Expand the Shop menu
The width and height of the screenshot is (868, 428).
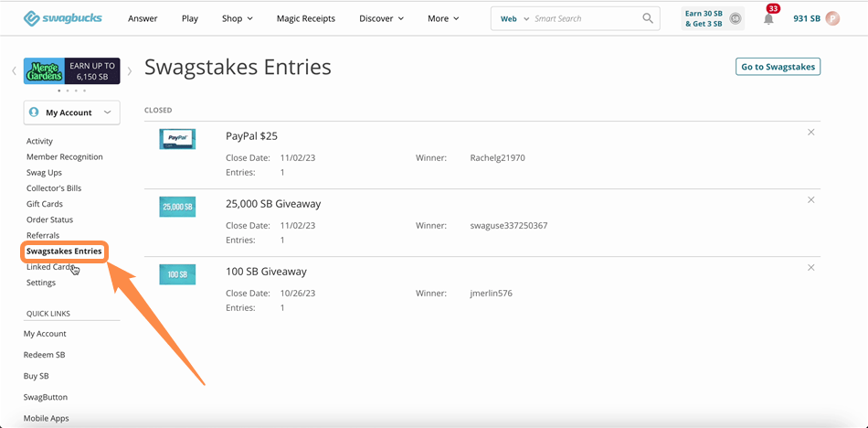(237, 18)
